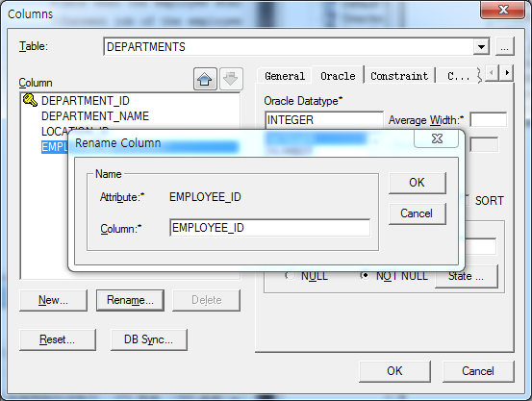Image resolution: width=532 pixels, height=401 pixels.
Task: Click the State ... button
Action: (467, 277)
